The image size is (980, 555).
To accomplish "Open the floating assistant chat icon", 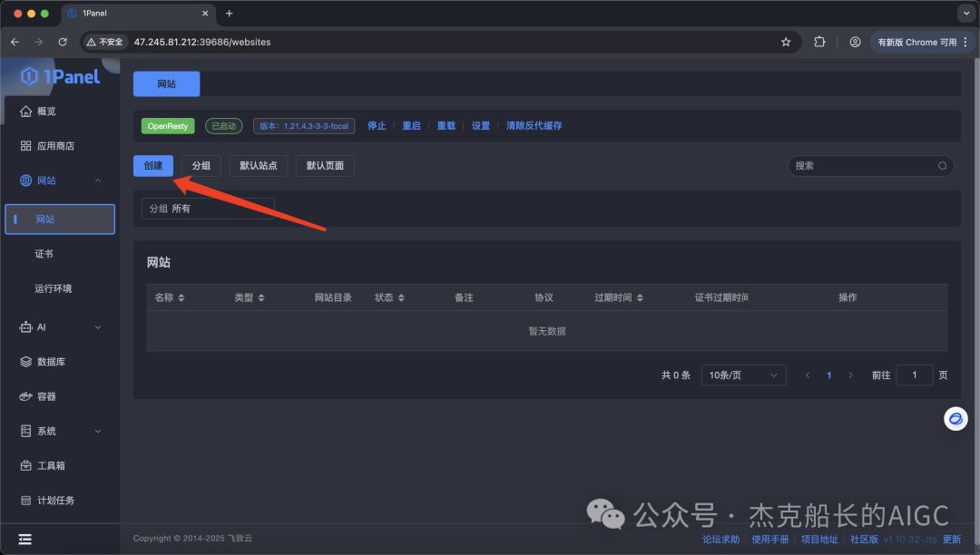I will click(x=955, y=419).
